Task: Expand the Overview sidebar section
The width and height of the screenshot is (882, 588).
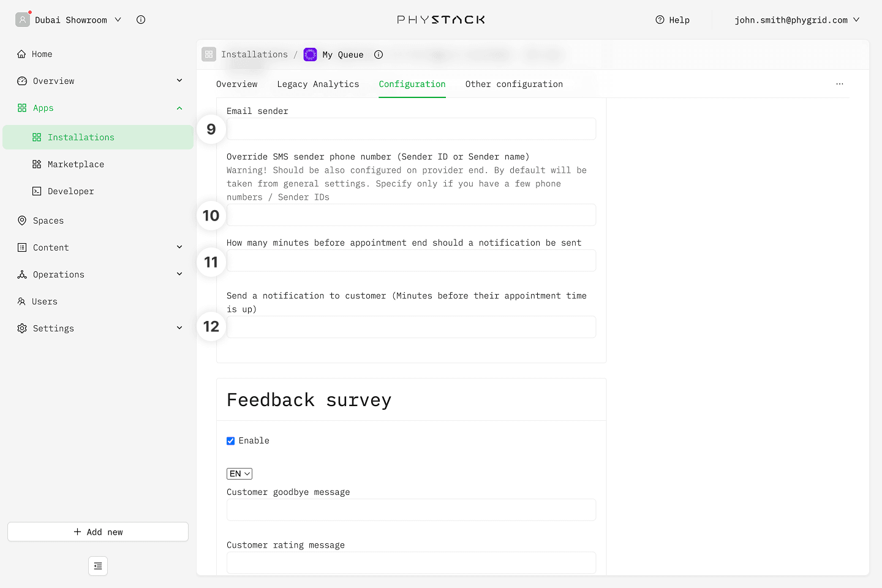Action: click(x=179, y=81)
